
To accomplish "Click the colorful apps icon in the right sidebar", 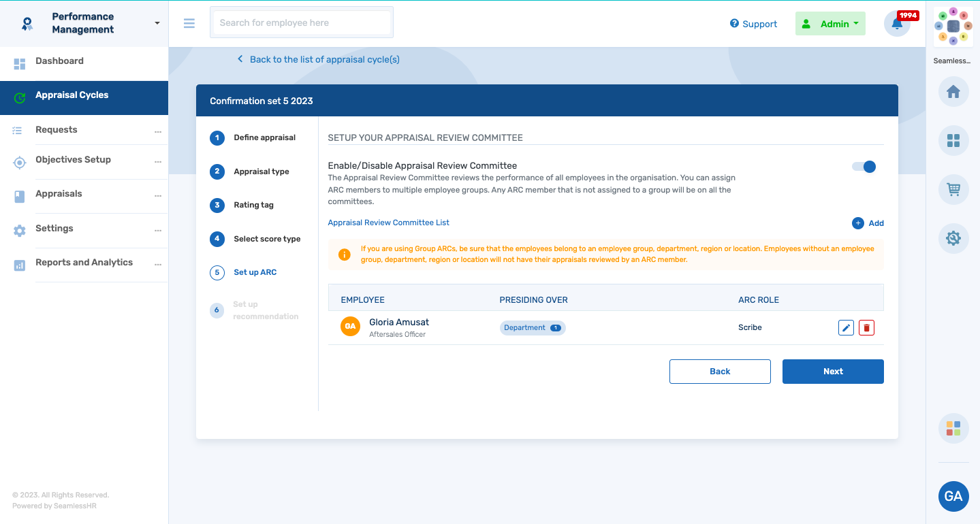I will [953, 429].
